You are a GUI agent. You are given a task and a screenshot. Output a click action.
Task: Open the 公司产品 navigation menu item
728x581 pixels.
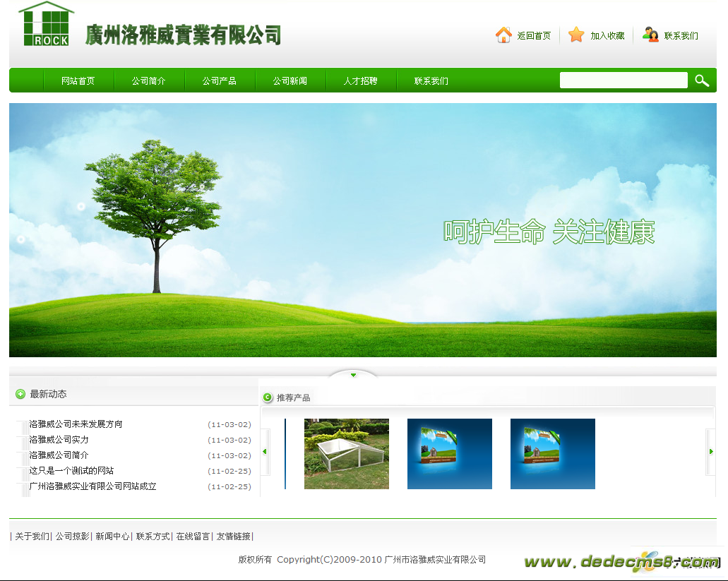(x=219, y=81)
